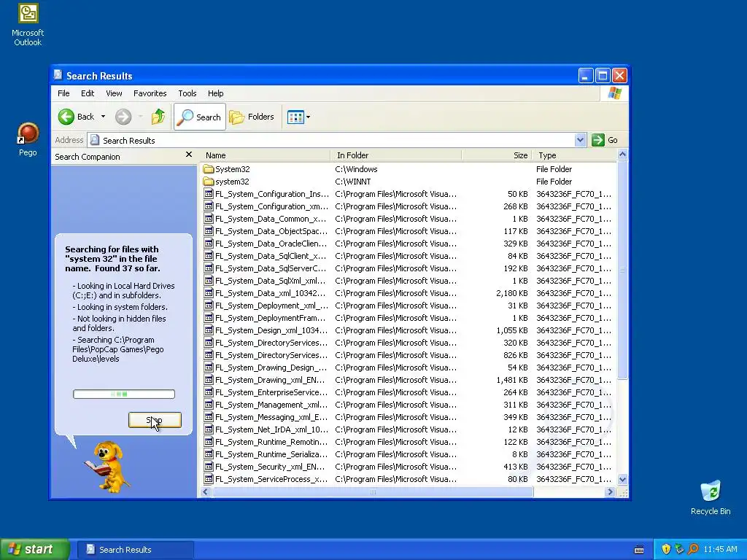Click the Forward arrow icon
Image resolution: width=747 pixels, height=560 pixels.
pos(123,117)
